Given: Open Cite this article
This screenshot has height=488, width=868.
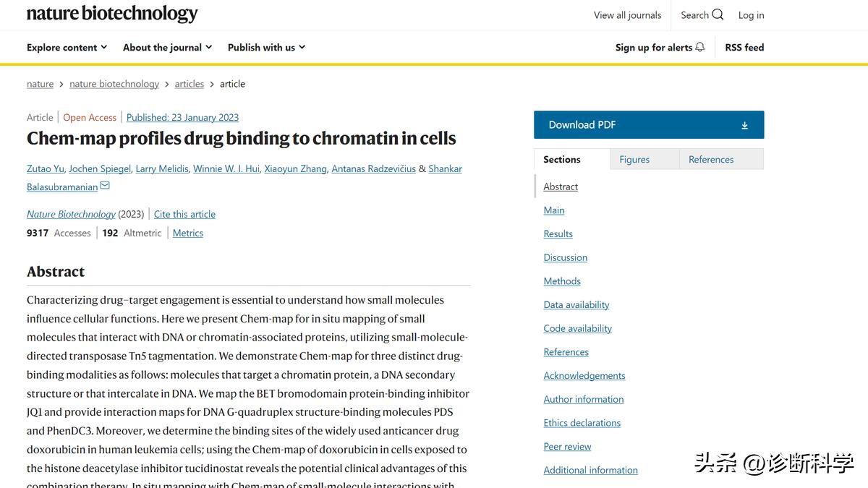Looking at the screenshot, I should (x=184, y=214).
